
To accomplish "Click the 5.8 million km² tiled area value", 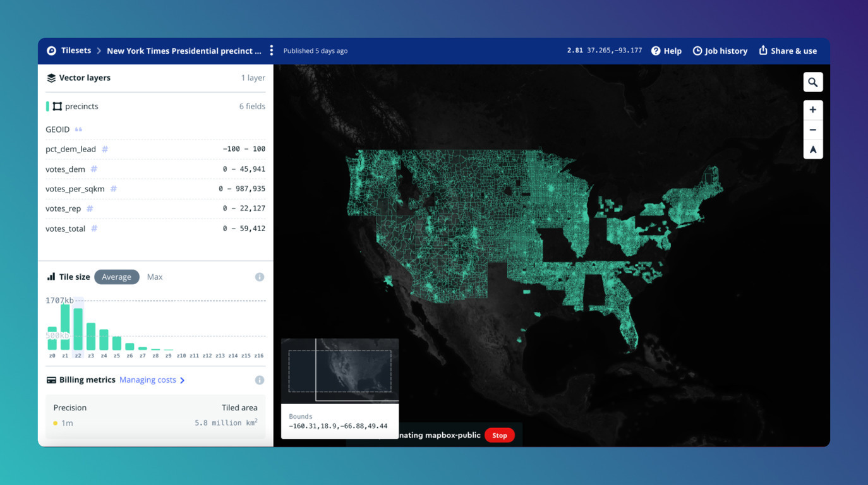I will pos(226,422).
